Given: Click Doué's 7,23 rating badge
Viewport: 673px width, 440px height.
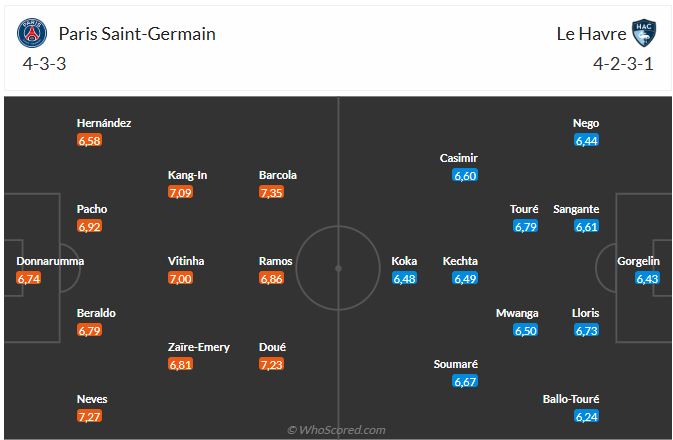Looking at the screenshot, I should tap(272, 365).
